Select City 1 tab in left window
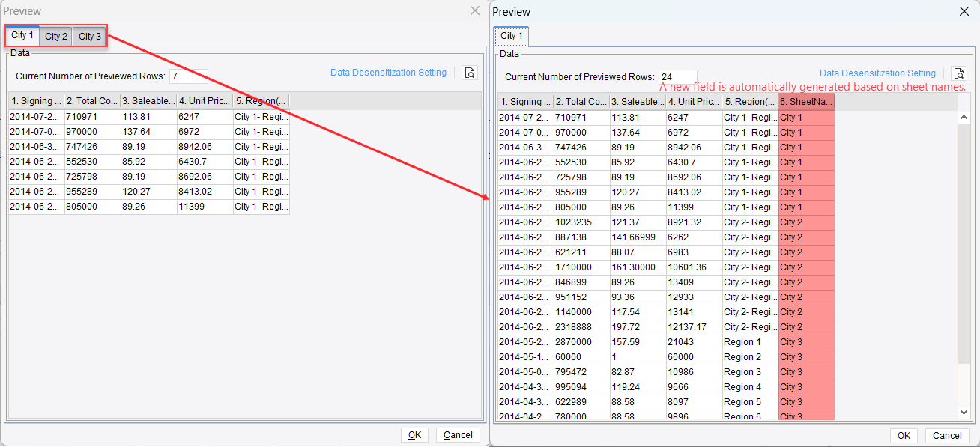 coord(22,36)
